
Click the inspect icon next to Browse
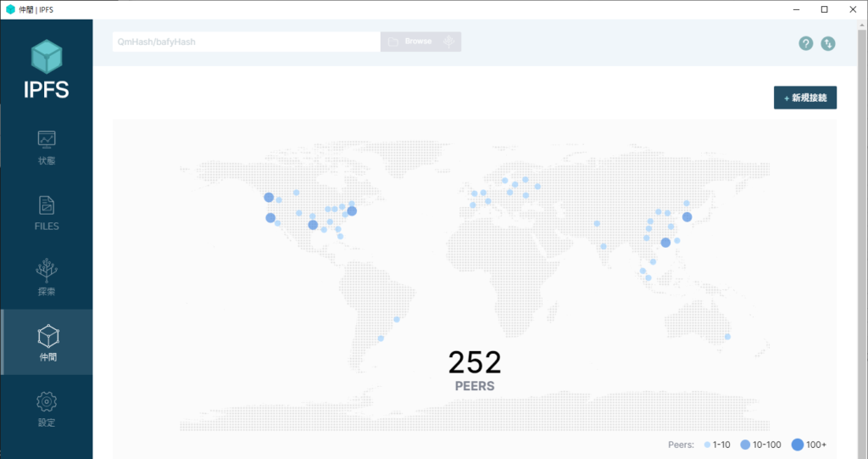[x=449, y=42]
